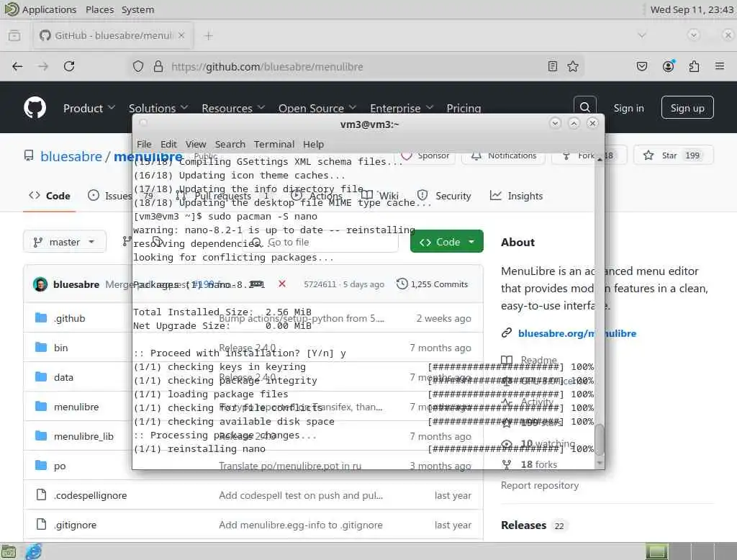737x560 pixels.
Task: Open commit message Add codespell test
Action: [301, 496]
